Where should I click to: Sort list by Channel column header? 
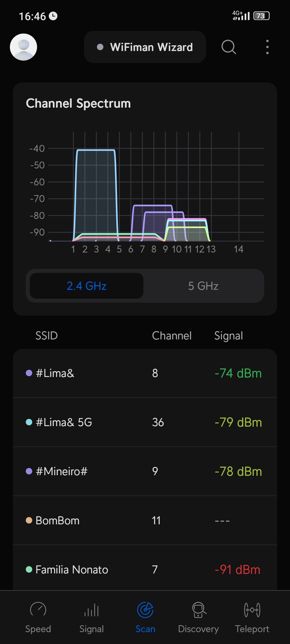click(172, 336)
